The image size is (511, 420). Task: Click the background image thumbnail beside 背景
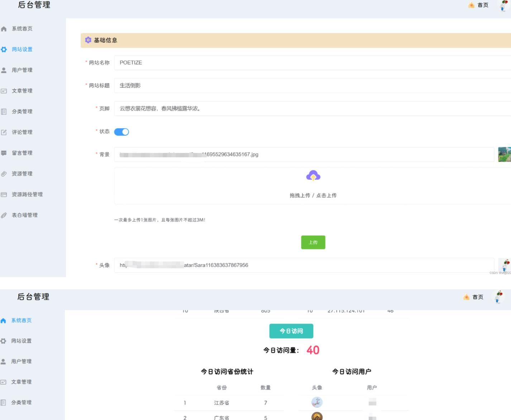tap(505, 154)
